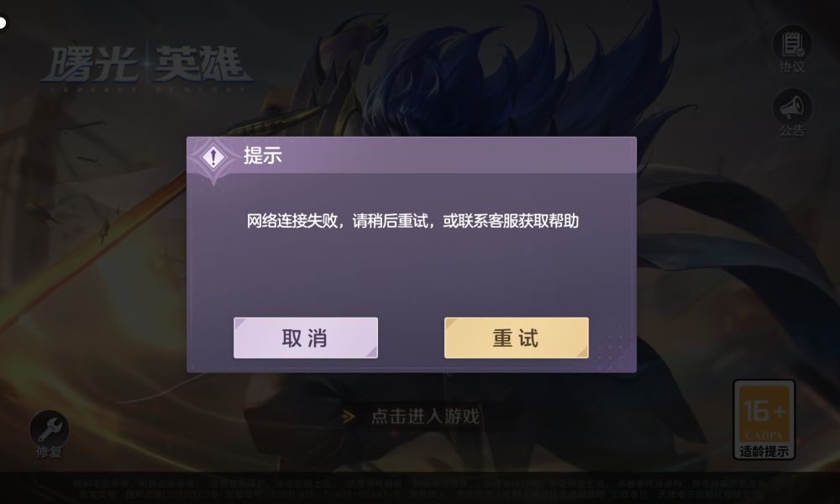Open the 公告 megaphone announcement icon
The height and width of the screenshot is (504, 840).
click(x=792, y=108)
